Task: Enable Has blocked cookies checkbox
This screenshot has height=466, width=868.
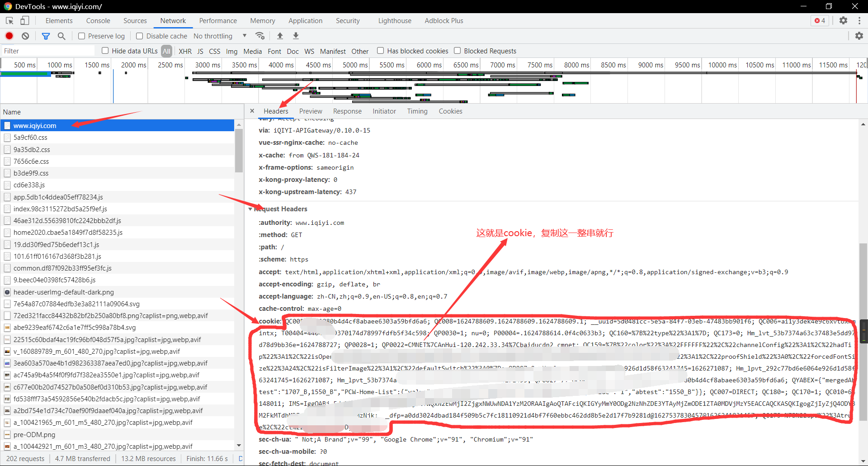Action: click(381, 51)
